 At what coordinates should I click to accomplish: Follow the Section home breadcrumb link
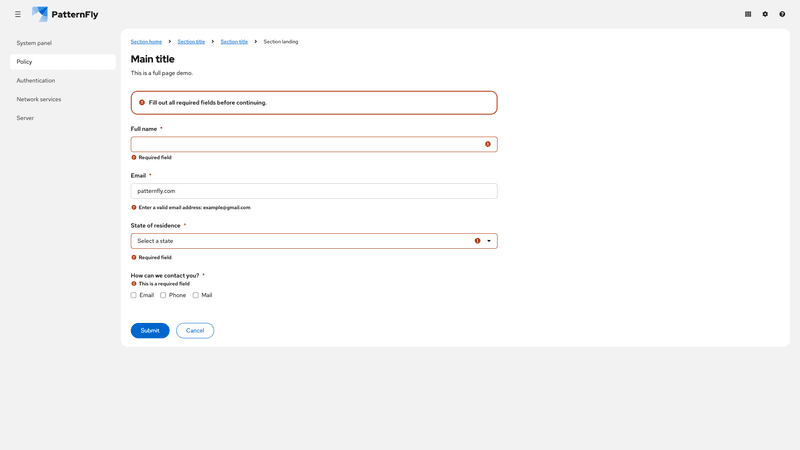tap(146, 42)
